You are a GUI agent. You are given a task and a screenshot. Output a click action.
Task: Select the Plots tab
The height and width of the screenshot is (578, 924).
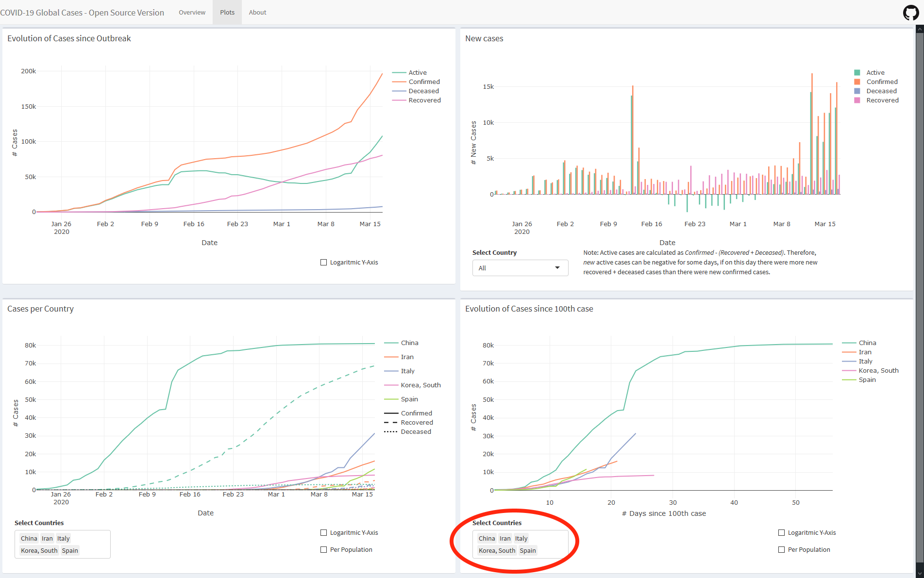(227, 12)
